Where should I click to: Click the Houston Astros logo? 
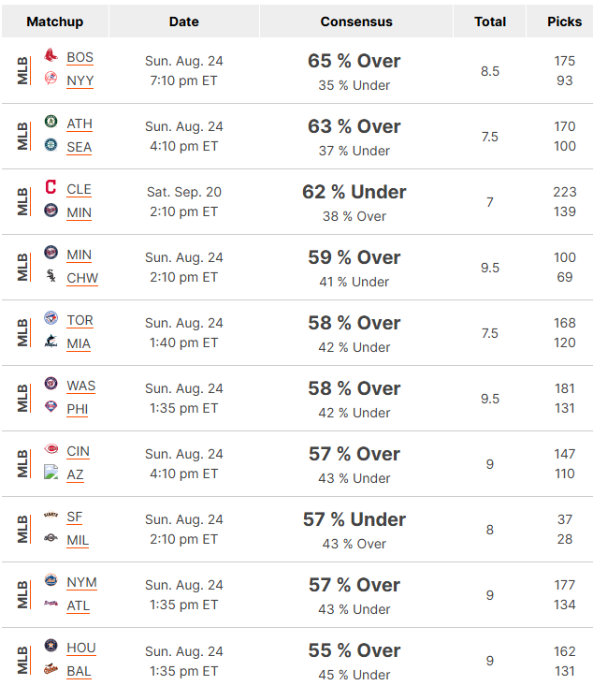(x=51, y=645)
